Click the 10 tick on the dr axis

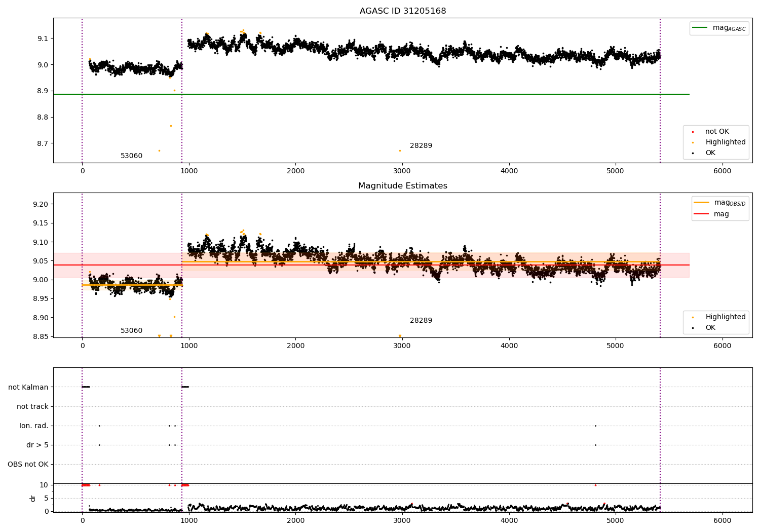coord(44,485)
